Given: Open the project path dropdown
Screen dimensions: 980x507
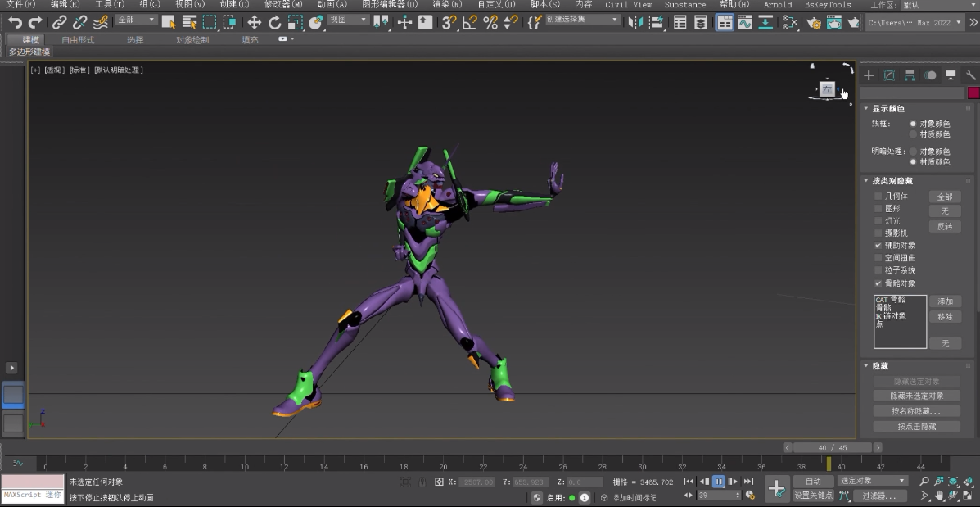Looking at the screenshot, I should [915, 22].
